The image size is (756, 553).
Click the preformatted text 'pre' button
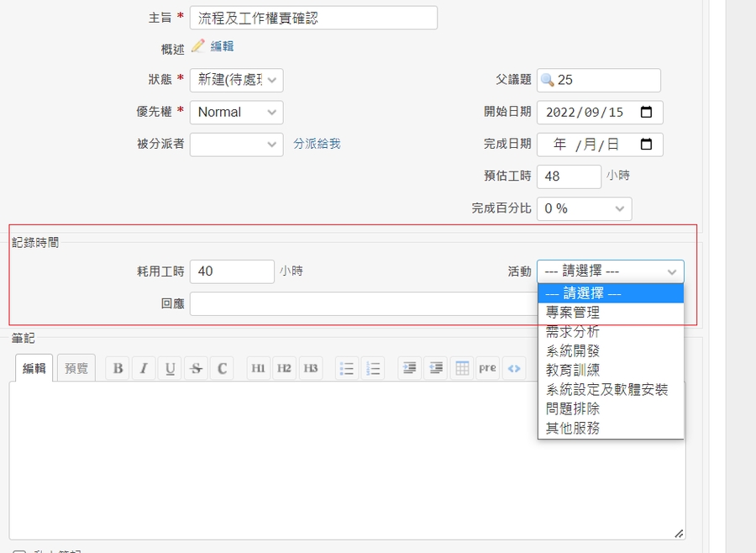coord(487,368)
